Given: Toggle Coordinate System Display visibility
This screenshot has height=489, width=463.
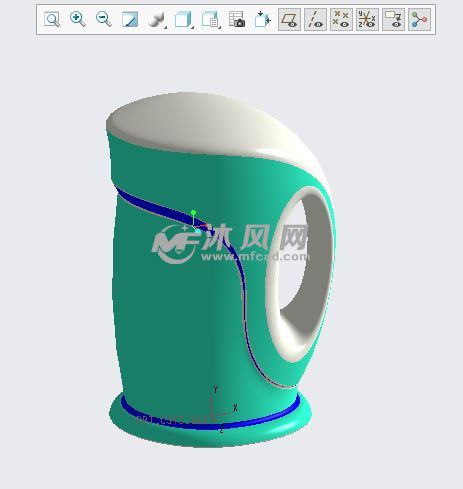Looking at the screenshot, I should 367,19.
